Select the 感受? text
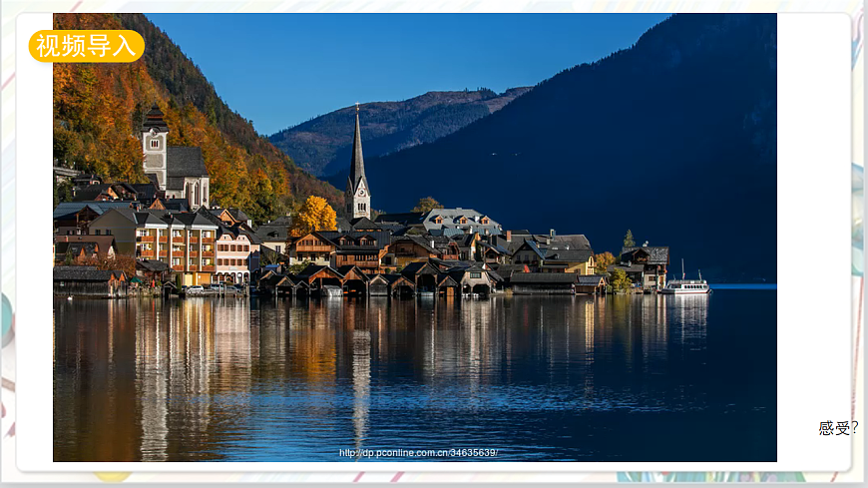Image resolution: width=868 pixels, height=488 pixels. coord(837,428)
